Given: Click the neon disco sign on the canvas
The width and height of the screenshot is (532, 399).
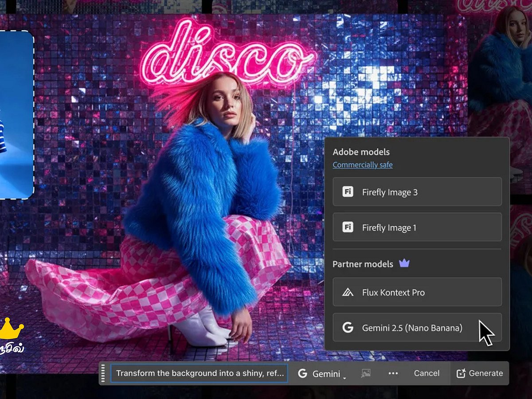Looking at the screenshot, I should click(x=226, y=55).
